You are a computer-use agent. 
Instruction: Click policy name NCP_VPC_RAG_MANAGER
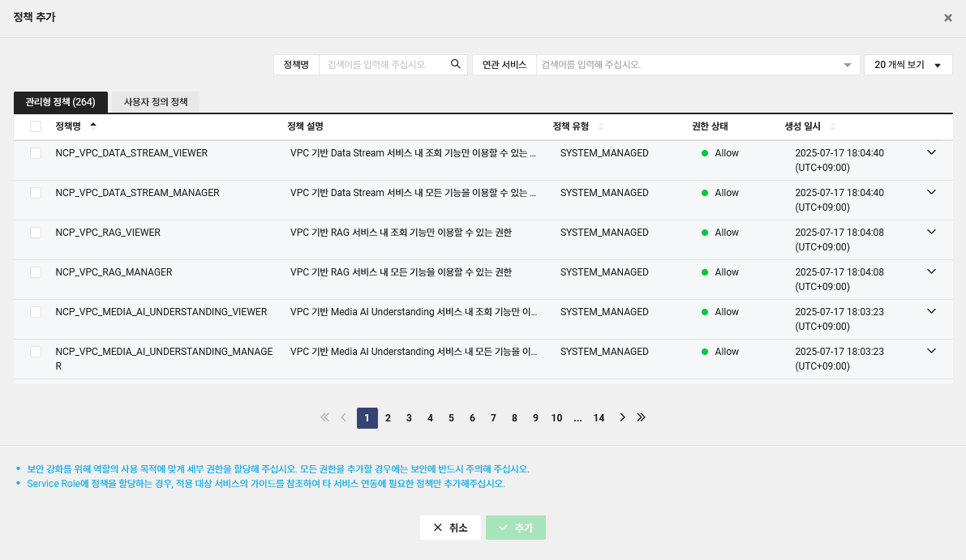tap(114, 272)
